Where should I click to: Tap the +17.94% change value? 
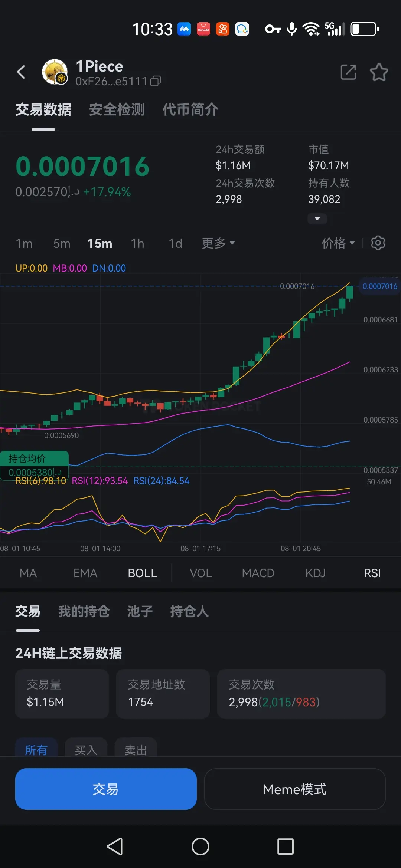[x=107, y=192]
